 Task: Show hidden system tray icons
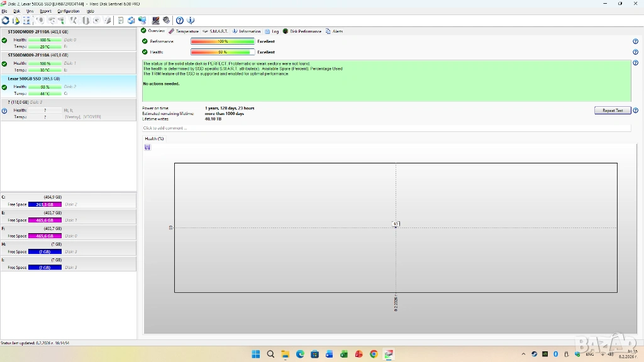click(x=523, y=354)
